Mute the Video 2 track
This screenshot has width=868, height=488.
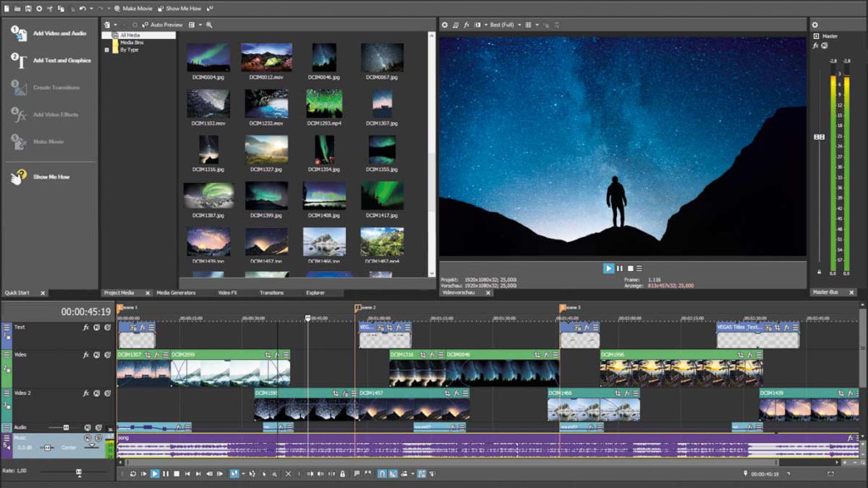[97, 394]
